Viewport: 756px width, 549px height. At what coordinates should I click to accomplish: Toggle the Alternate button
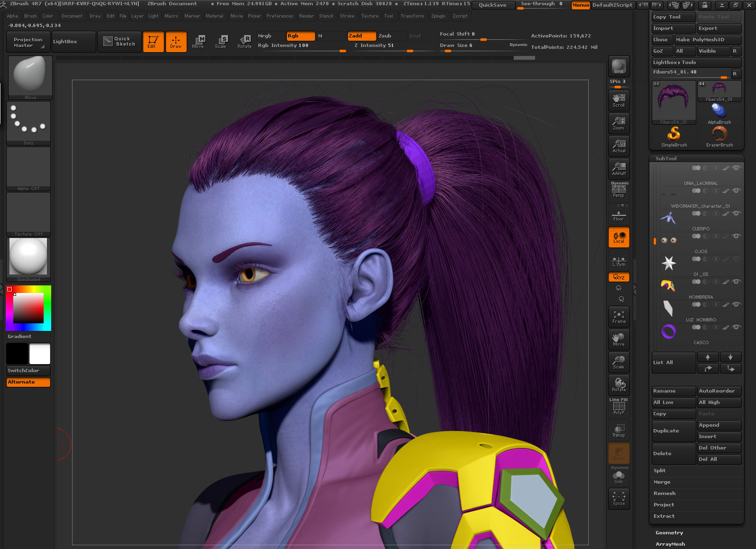pos(28,382)
